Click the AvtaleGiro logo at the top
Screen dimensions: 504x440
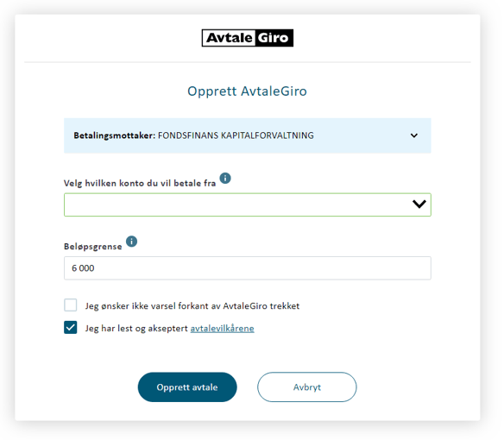coord(247,38)
